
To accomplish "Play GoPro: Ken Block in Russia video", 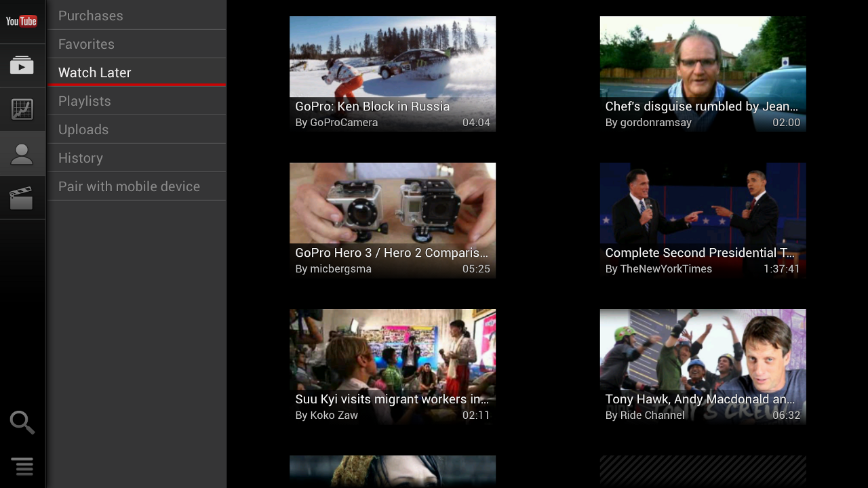I will click(x=392, y=74).
